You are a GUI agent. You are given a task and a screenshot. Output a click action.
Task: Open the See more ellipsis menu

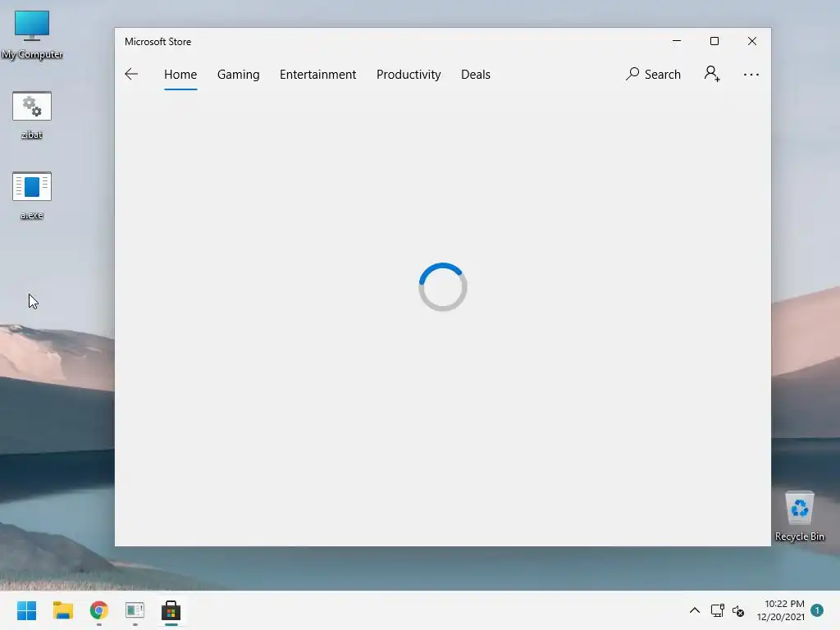pos(751,75)
